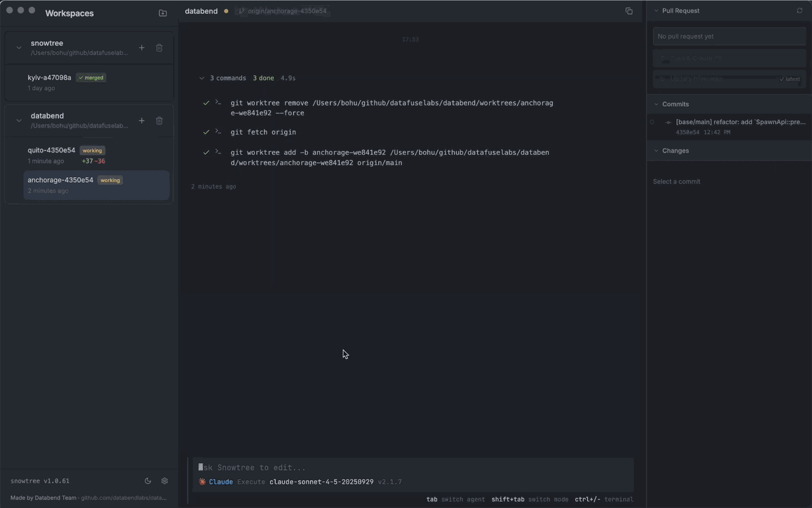Open Snowtree settings gear
Image resolution: width=812 pixels, height=508 pixels.
[164, 481]
